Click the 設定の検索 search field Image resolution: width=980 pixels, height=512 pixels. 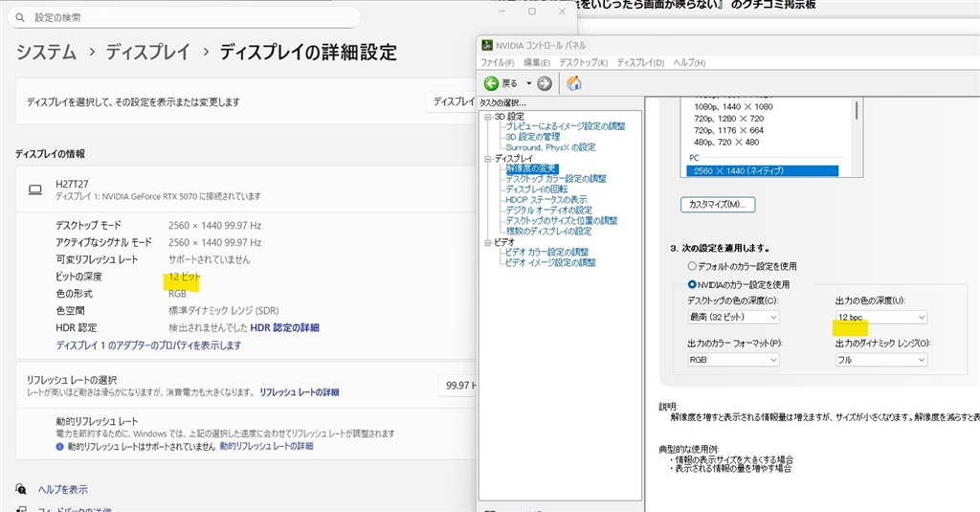(x=185, y=17)
